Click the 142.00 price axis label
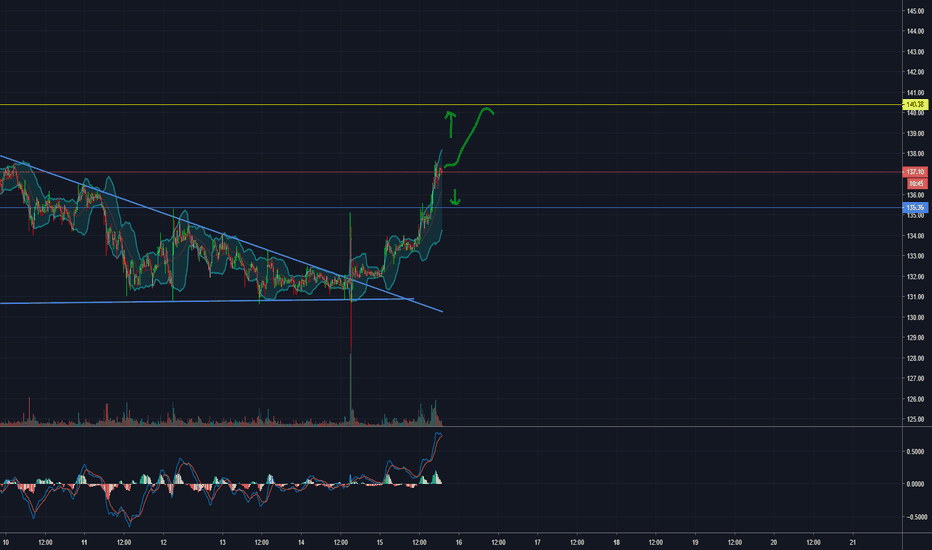This screenshot has height=550, width=932. pos(915,72)
